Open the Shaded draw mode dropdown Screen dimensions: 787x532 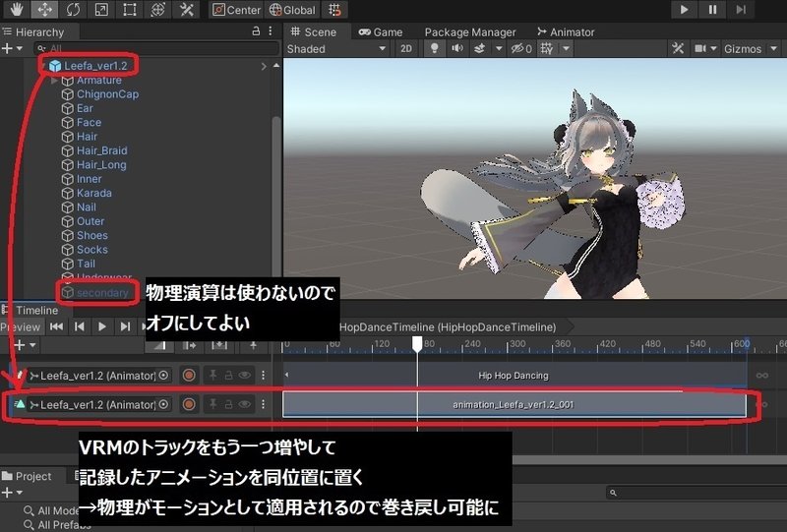[336, 49]
